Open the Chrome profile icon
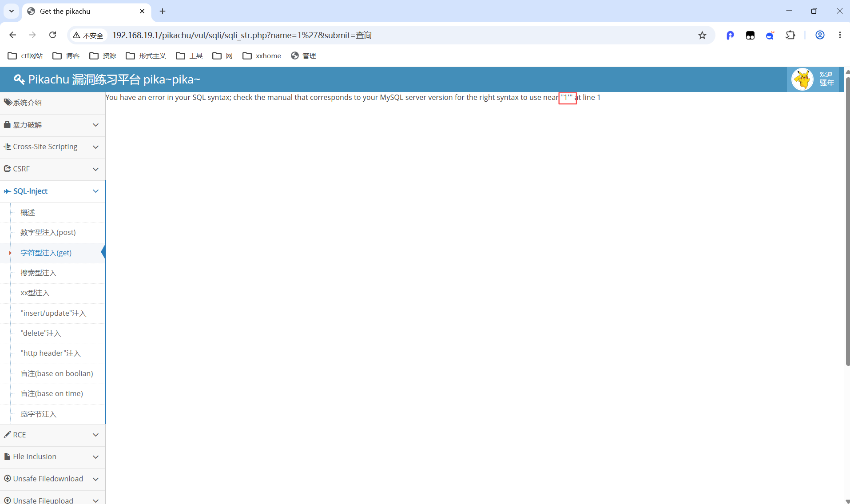 [820, 35]
